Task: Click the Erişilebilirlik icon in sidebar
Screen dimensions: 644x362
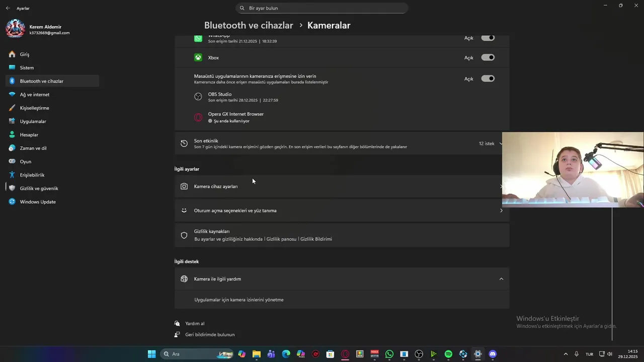Action: click(x=12, y=175)
